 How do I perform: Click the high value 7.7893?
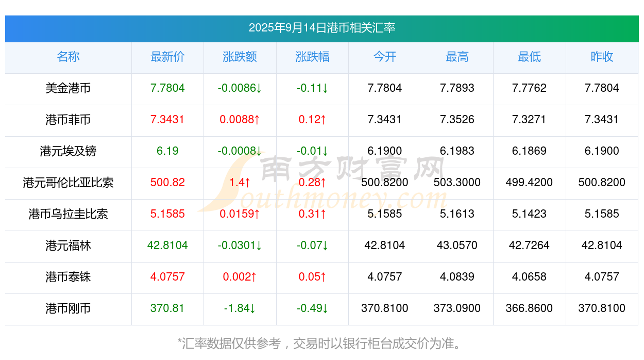[457, 88]
